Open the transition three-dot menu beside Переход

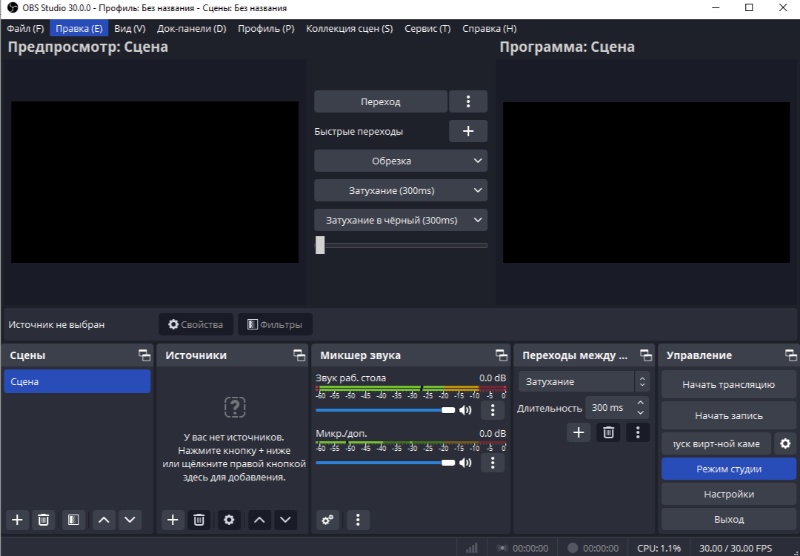[x=468, y=102]
